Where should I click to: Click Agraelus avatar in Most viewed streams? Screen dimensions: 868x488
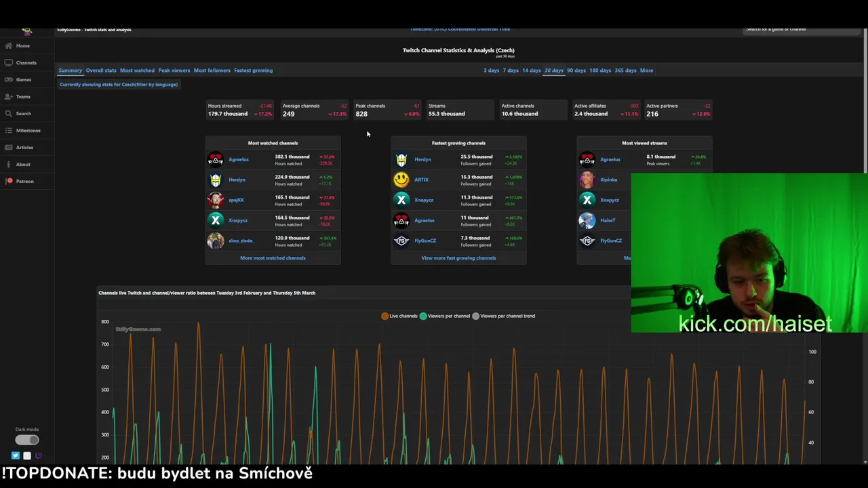click(x=587, y=159)
